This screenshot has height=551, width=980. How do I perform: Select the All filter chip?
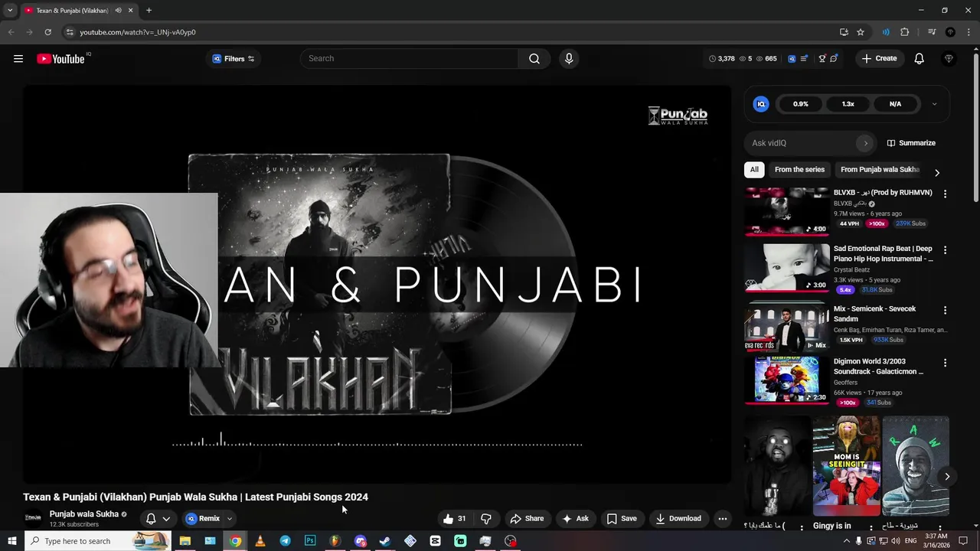754,170
